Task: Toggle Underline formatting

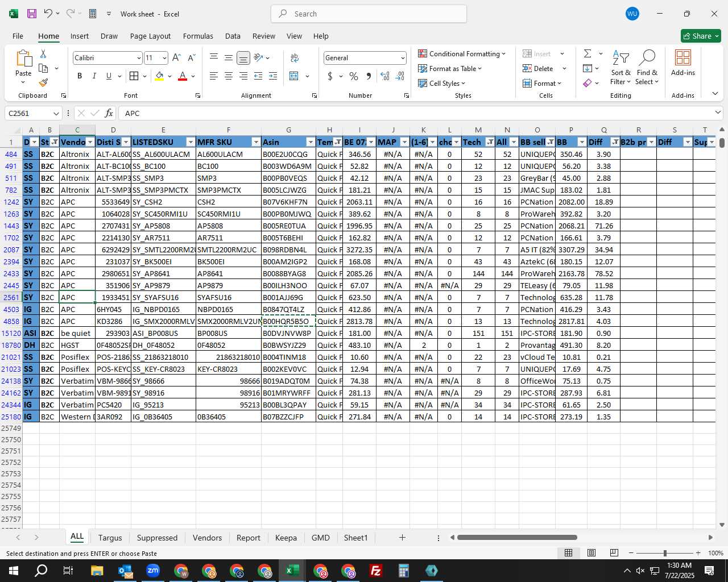Action: click(x=109, y=76)
